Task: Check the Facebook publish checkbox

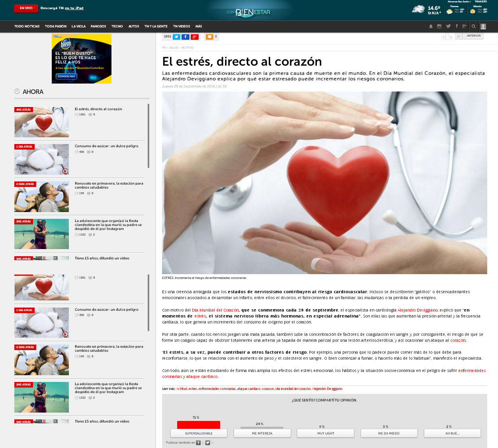Action: [203, 442]
